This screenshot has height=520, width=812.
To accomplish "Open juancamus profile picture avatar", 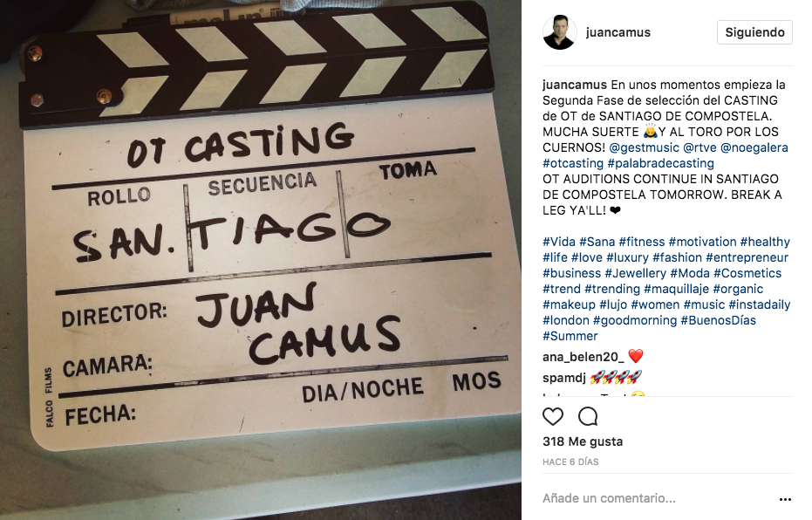I will [559, 32].
